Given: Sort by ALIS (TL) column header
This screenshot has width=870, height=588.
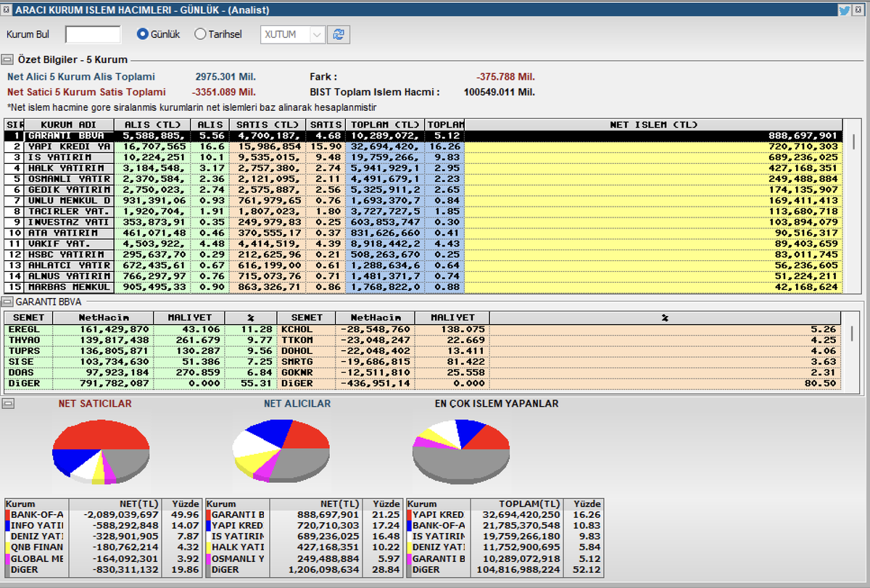Looking at the screenshot, I should pos(154,125).
